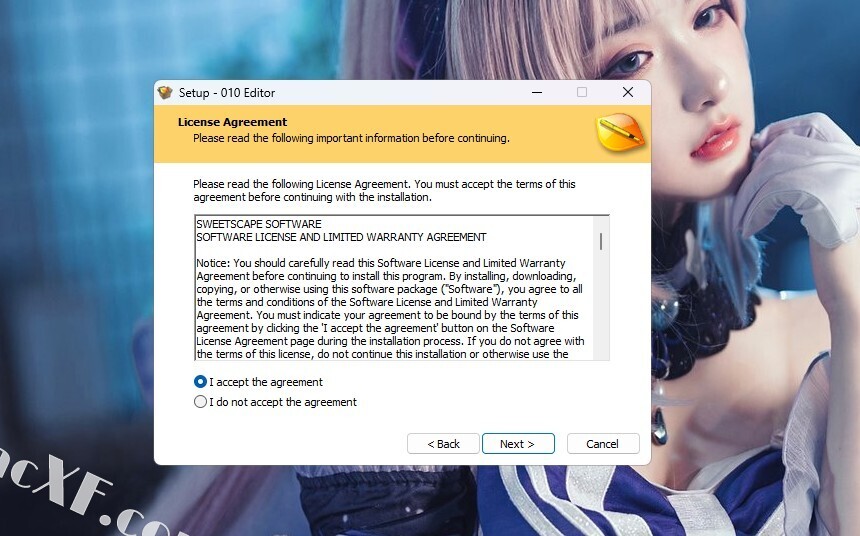Click the greyed-out maximize button
860x536 pixels.
[x=582, y=92]
